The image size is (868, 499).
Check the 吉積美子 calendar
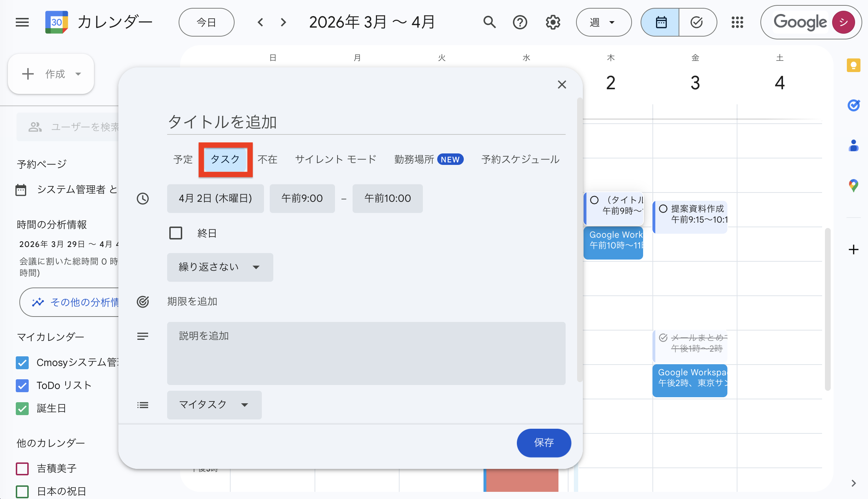click(x=22, y=469)
